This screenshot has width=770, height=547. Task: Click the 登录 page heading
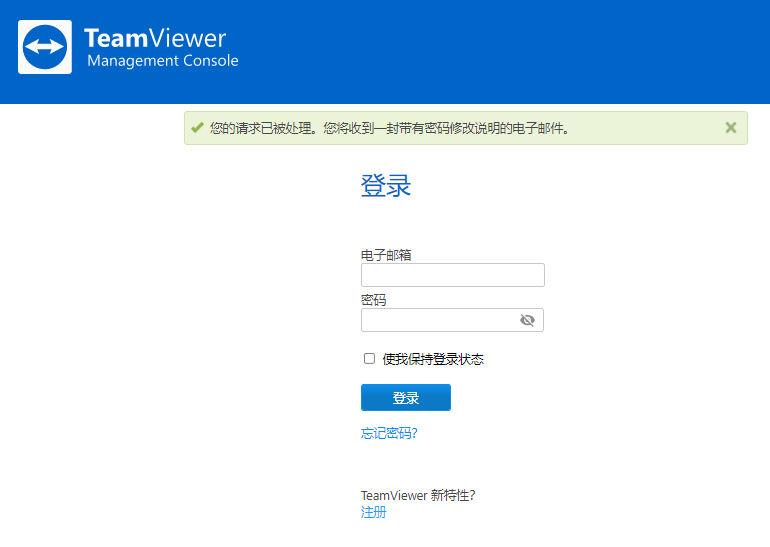(386, 185)
